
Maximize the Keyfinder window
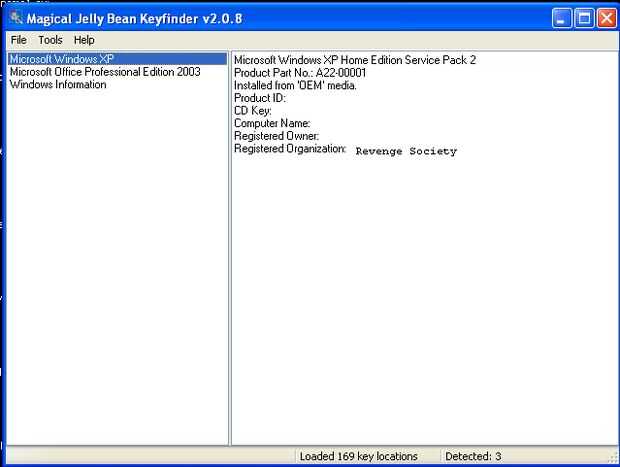(584, 18)
